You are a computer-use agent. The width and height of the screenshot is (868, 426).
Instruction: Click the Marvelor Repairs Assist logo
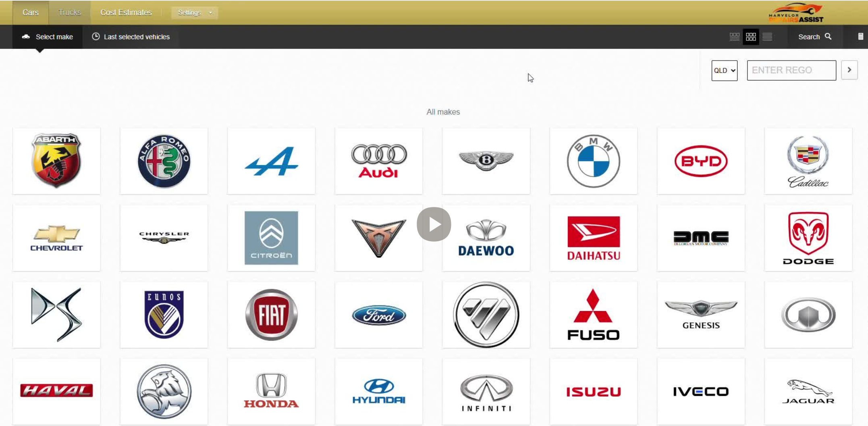click(796, 13)
